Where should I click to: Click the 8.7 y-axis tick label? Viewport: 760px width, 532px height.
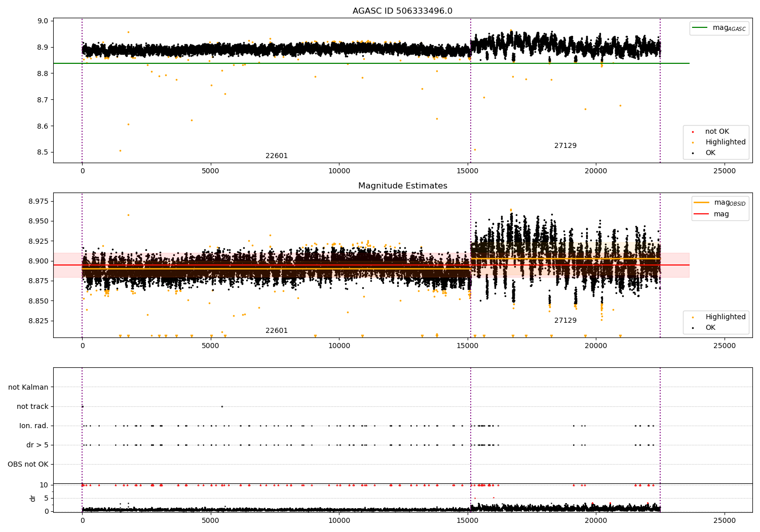click(43, 100)
